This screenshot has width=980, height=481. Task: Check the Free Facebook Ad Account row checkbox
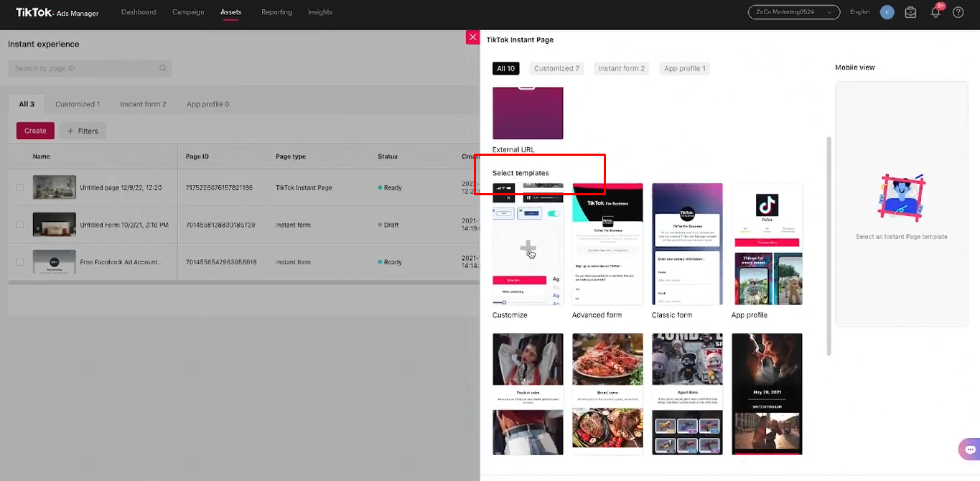pyautogui.click(x=20, y=262)
